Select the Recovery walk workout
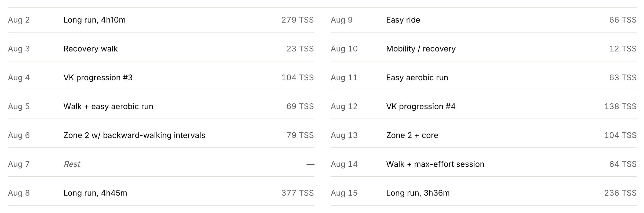The width and height of the screenshot is (644, 213). tap(161, 49)
